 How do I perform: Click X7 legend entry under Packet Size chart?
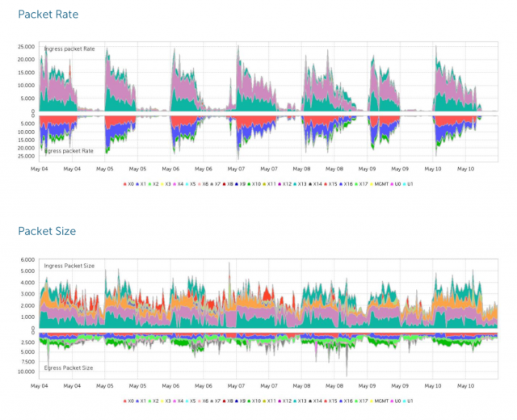pyautogui.click(x=216, y=401)
